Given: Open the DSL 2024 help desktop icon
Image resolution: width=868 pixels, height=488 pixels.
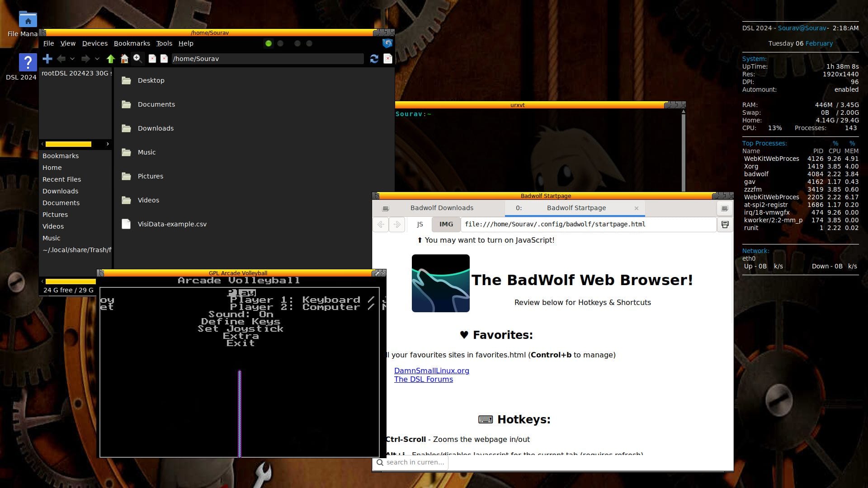Looking at the screenshot, I should tap(28, 62).
